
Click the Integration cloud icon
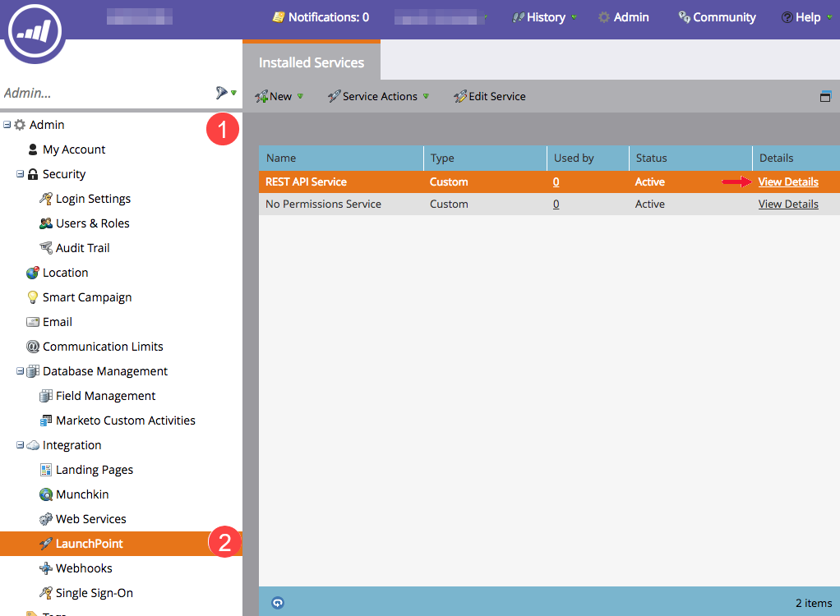point(33,444)
